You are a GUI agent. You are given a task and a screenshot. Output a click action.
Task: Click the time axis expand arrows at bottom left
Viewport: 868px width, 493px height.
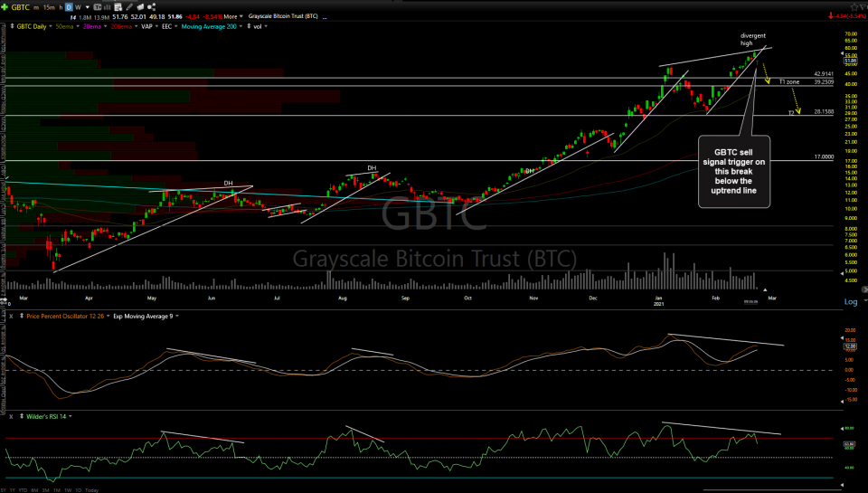4,299
